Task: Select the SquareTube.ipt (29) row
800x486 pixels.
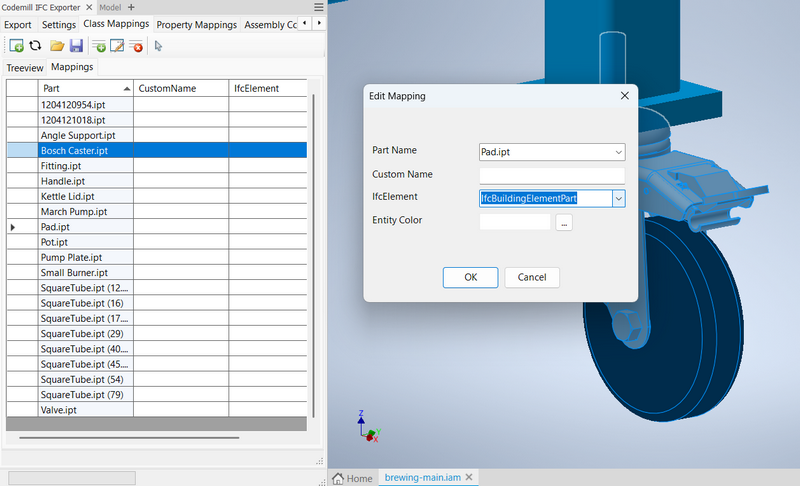Action: point(157,334)
